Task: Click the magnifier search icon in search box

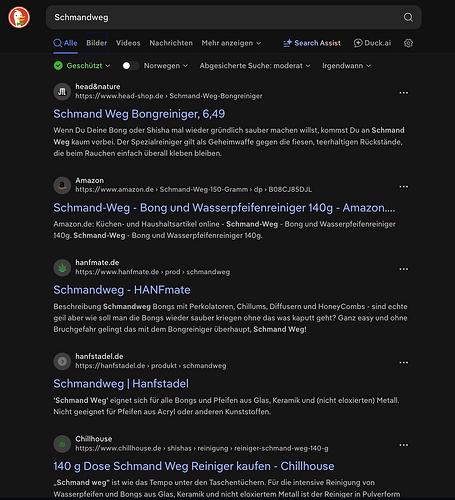Action: point(408,17)
